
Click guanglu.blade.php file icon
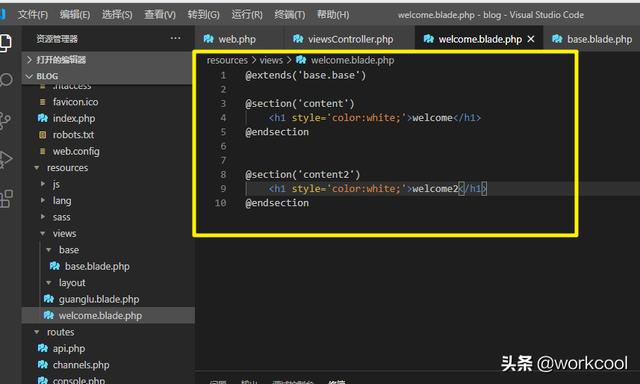pyautogui.click(x=49, y=299)
